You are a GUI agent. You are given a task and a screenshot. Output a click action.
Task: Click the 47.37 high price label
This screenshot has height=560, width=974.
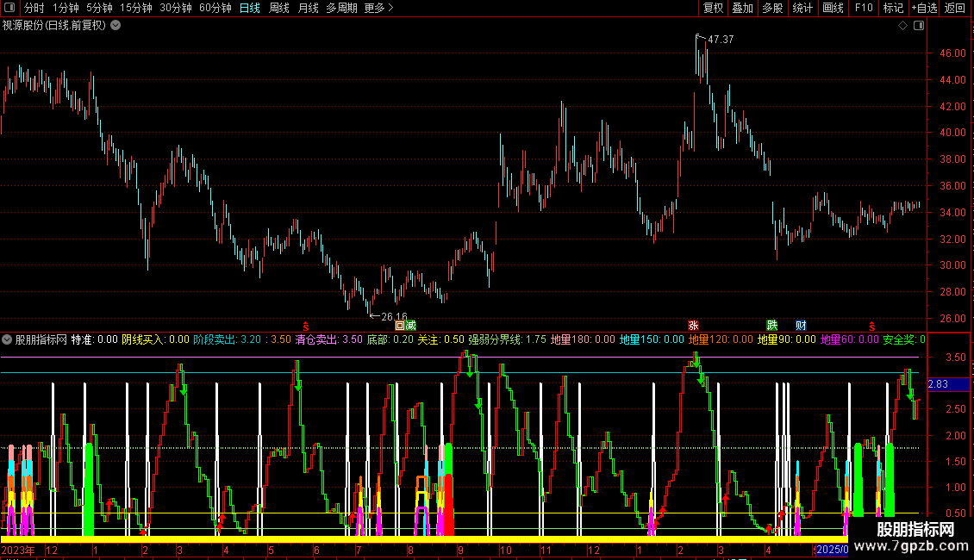coord(721,39)
